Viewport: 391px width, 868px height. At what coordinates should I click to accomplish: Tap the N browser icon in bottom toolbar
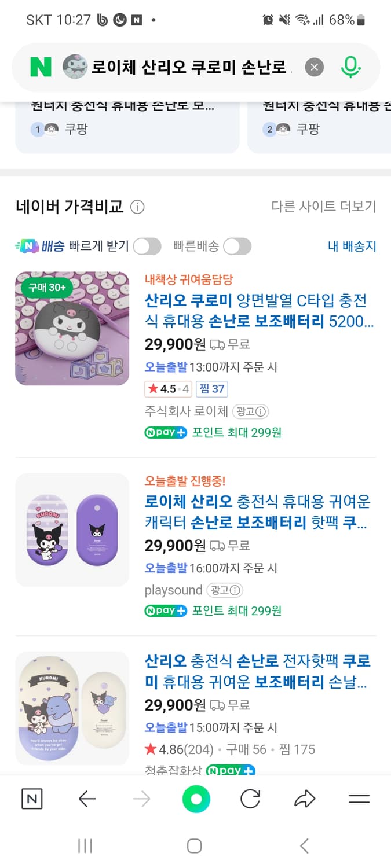point(32,799)
